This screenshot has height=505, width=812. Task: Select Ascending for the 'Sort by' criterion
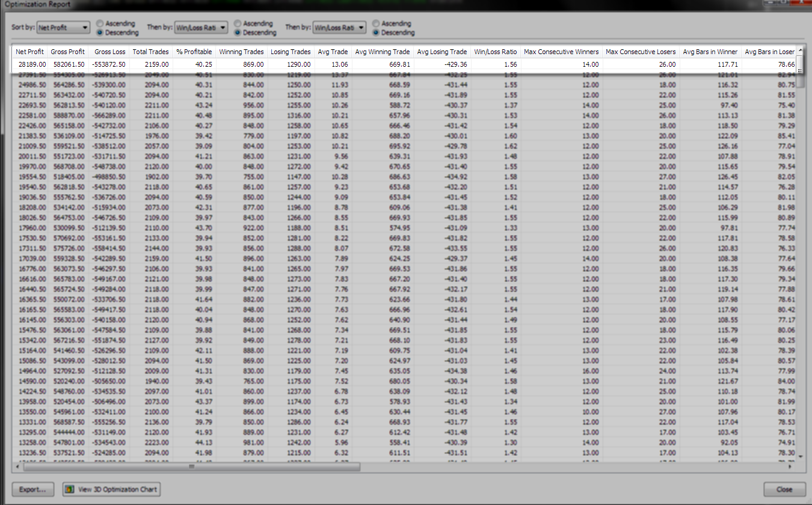pos(116,23)
